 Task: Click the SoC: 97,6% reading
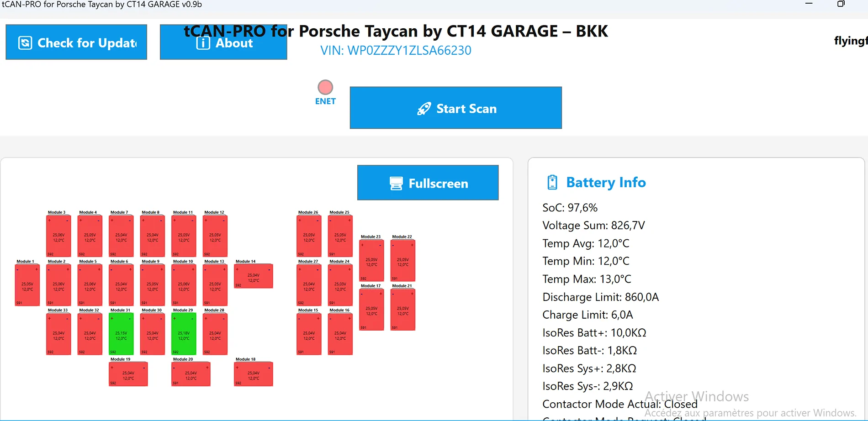pyautogui.click(x=570, y=208)
